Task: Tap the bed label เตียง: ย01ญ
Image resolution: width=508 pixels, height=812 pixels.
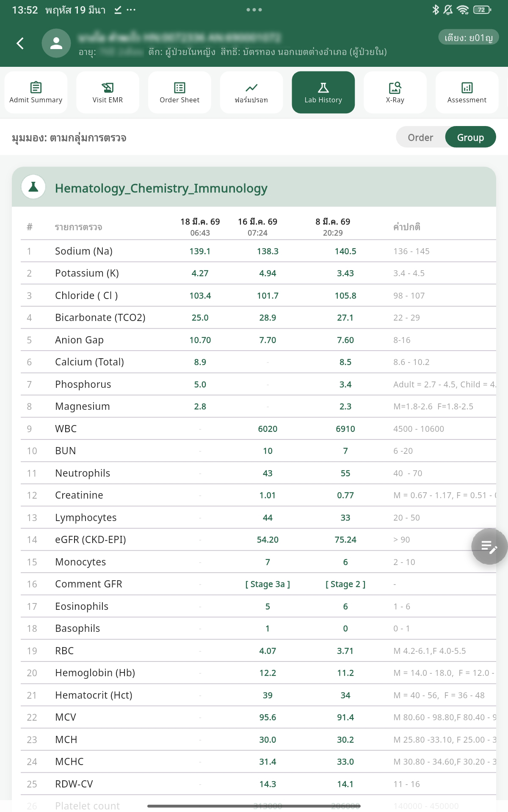Action: click(x=469, y=38)
